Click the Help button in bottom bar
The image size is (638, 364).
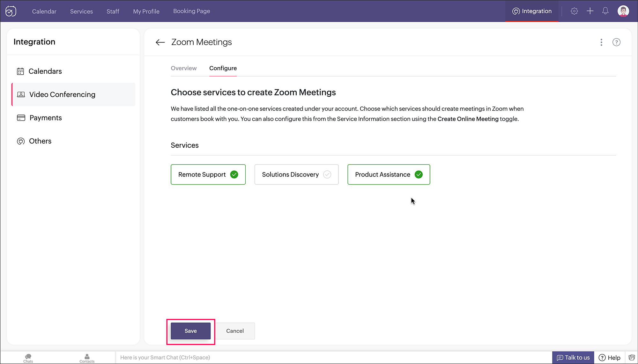[x=610, y=358]
